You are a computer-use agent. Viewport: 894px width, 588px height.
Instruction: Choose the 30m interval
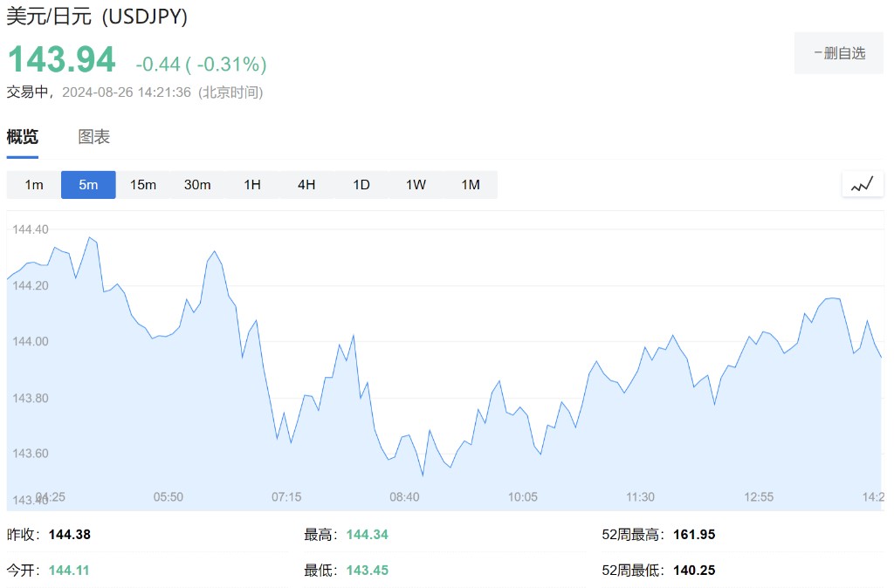coord(197,185)
